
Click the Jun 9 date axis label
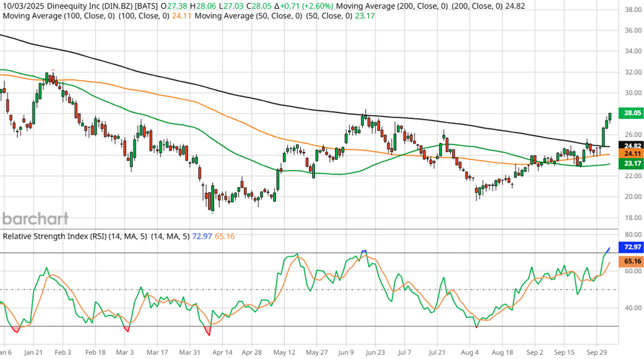pyautogui.click(x=347, y=352)
